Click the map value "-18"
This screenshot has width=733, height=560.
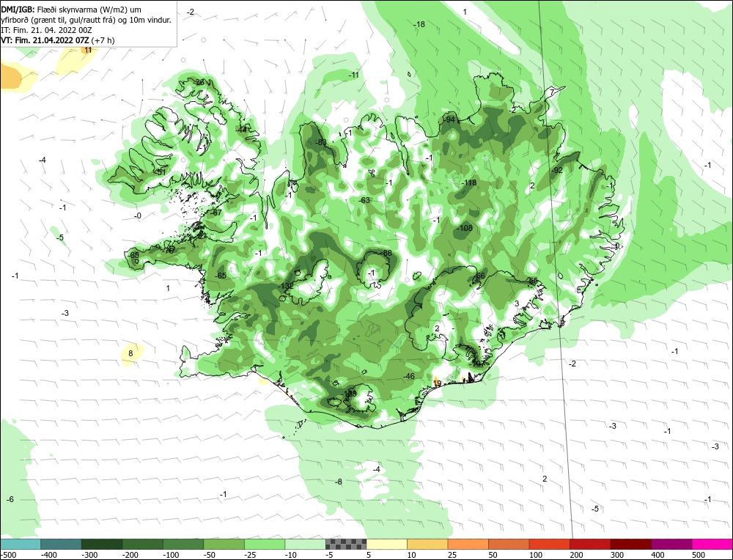click(419, 24)
